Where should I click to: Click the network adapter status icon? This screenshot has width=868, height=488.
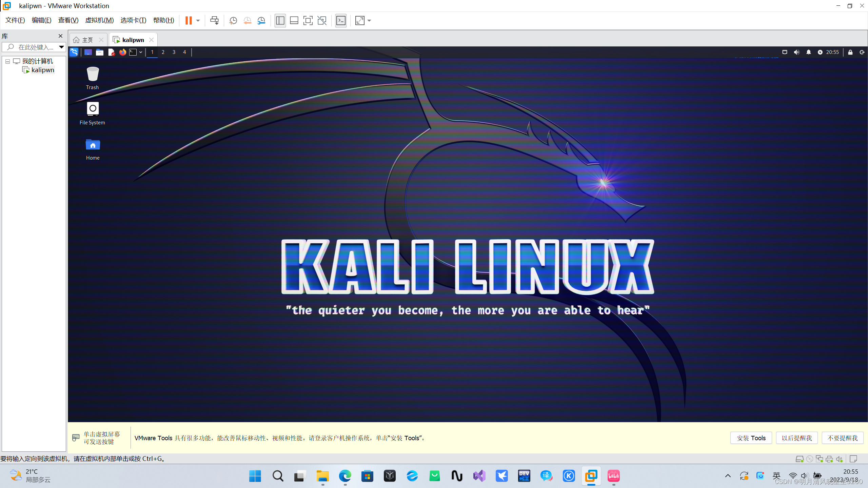pyautogui.click(x=820, y=459)
